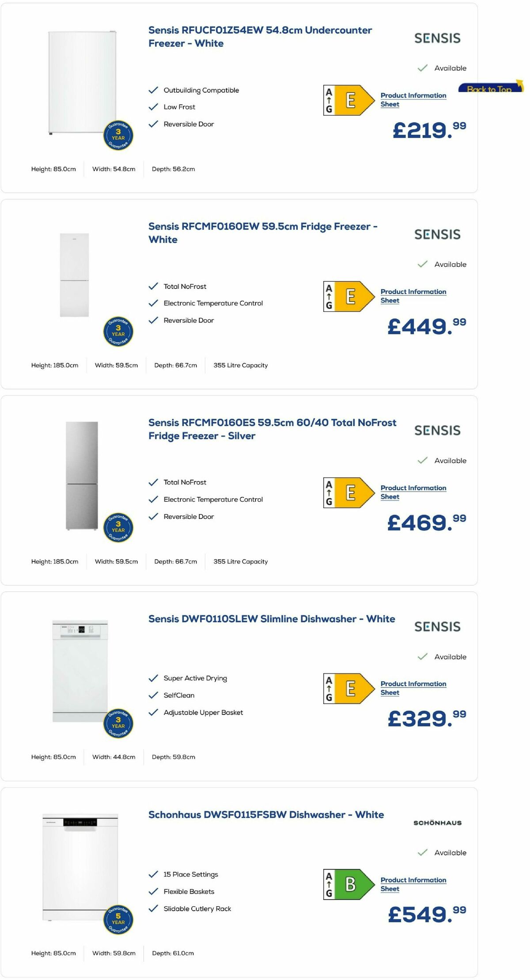
Task: Expand the Low Frost feature row
Action: [179, 107]
